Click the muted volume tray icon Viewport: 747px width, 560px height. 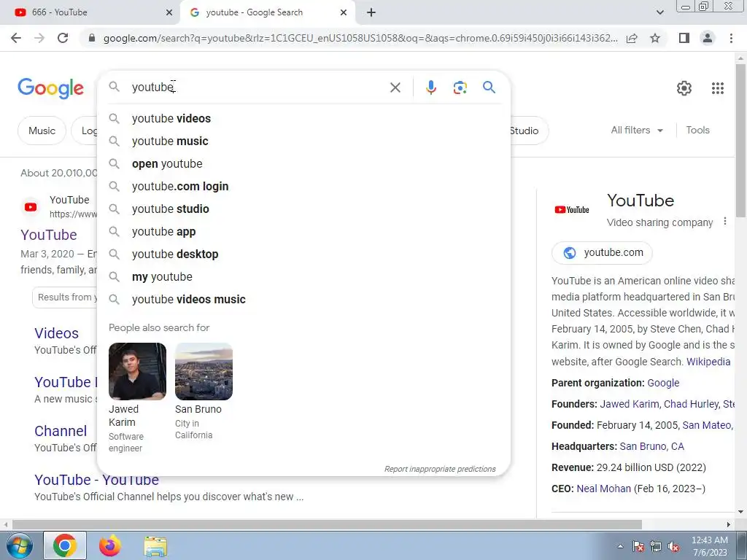[673, 547]
